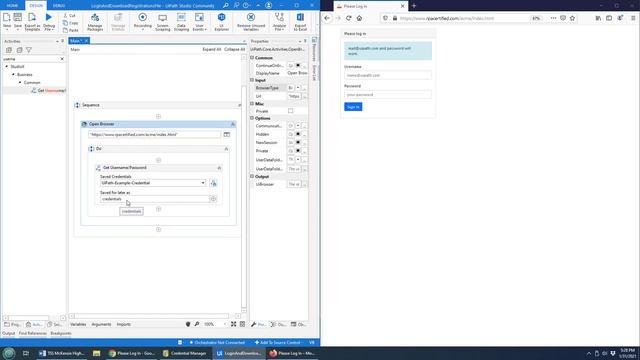This screenshot has height=360, width=640.
Task: Remove Unused Variables
Action: [x=251, y=21]
